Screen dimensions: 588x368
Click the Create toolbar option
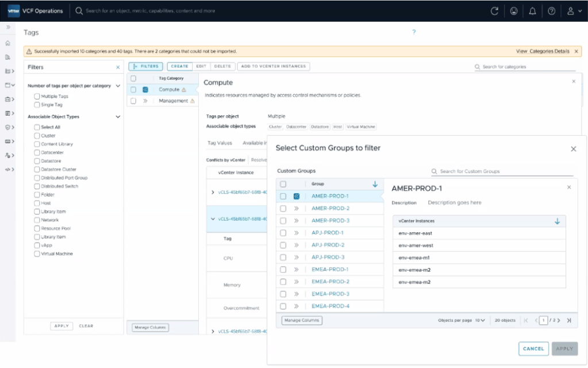coord(179,66)
